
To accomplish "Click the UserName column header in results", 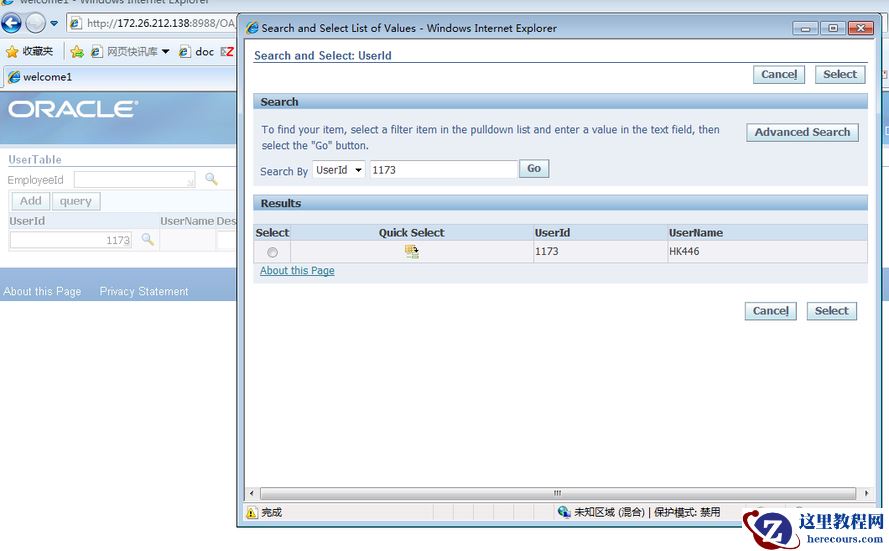I will (x=696, y=232).
